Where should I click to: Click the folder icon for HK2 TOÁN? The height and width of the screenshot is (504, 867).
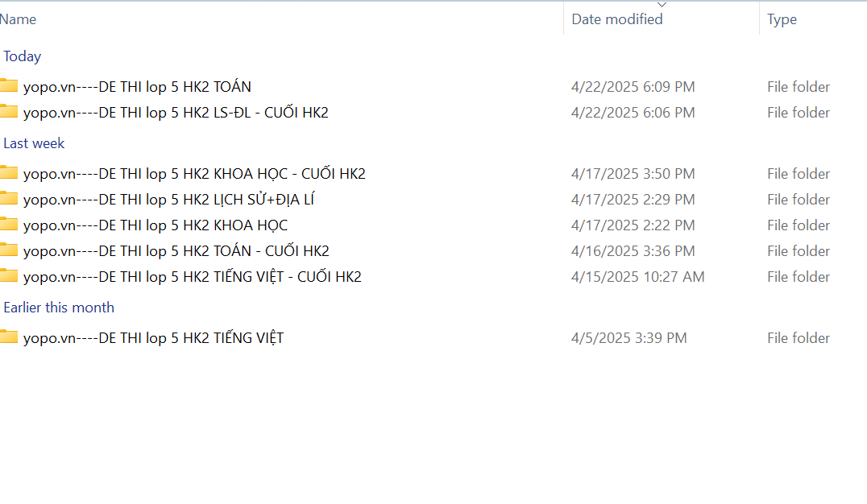pos(9,85)
